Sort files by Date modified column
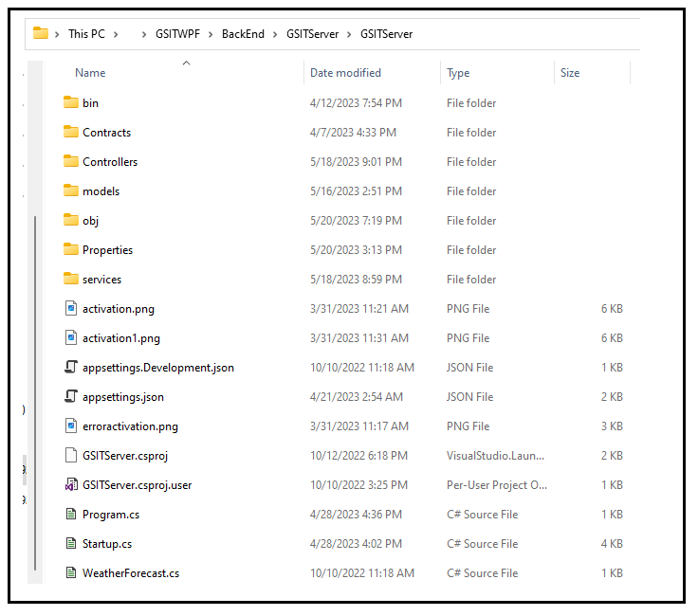 click(x=345, y=72)
